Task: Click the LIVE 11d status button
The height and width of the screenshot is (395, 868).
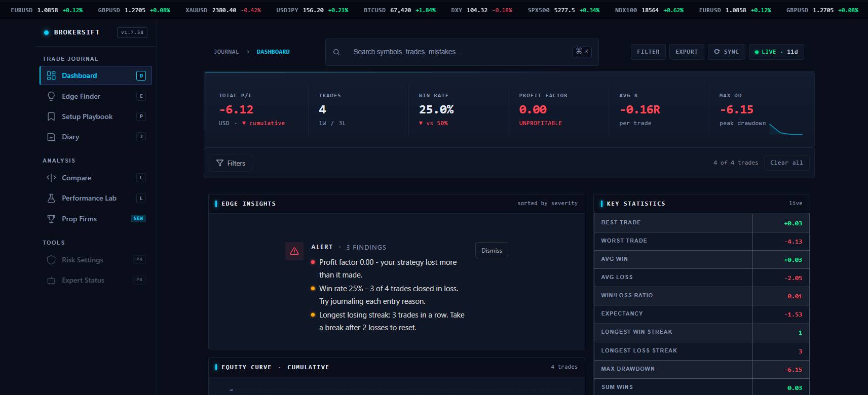Action: click(x=776, y=52)
